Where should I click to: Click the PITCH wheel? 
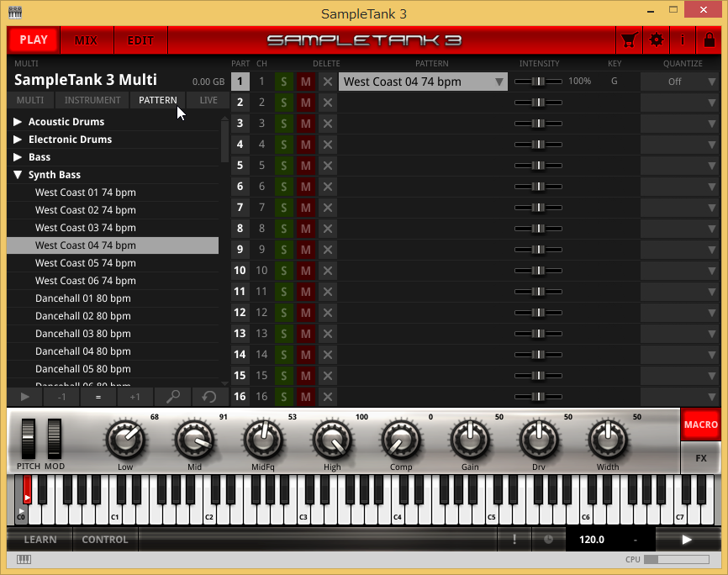pos(28,439)
